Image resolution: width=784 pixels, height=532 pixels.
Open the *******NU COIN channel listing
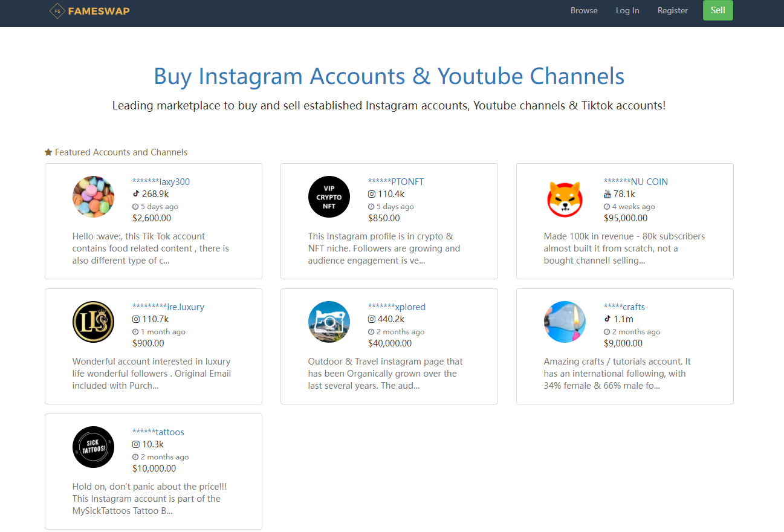click(x=636, y=181)
